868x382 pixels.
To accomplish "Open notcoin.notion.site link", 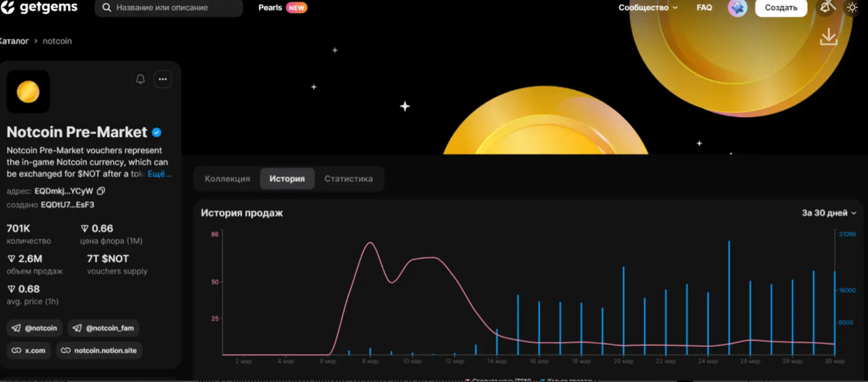I will [99, 351].
